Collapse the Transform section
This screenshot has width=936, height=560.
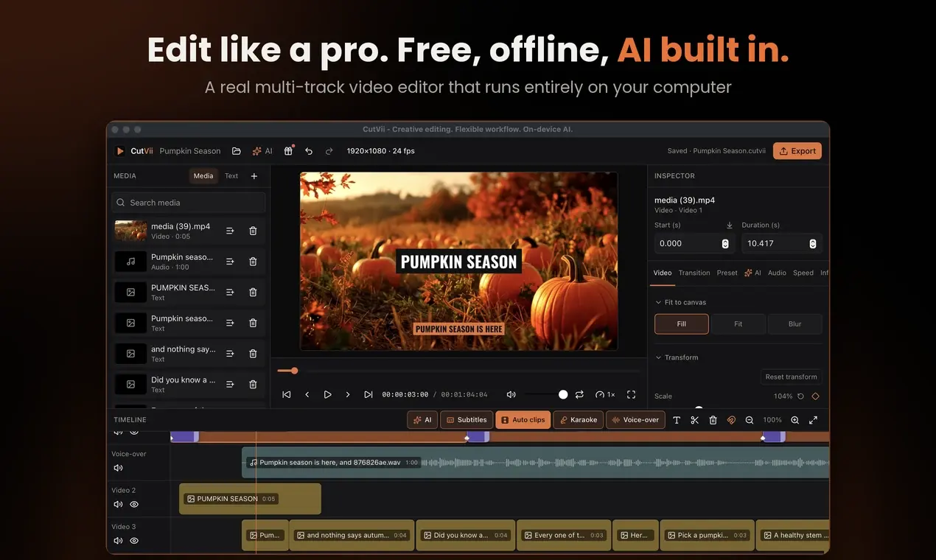(658, 357)
